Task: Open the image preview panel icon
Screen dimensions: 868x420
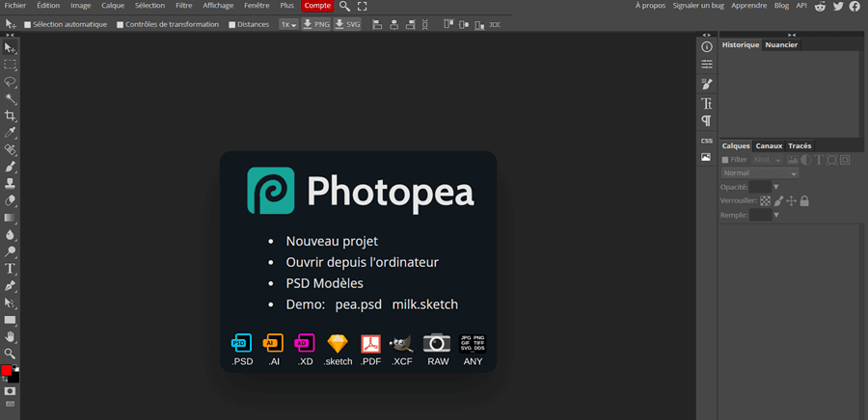Action: coord(706,157)
